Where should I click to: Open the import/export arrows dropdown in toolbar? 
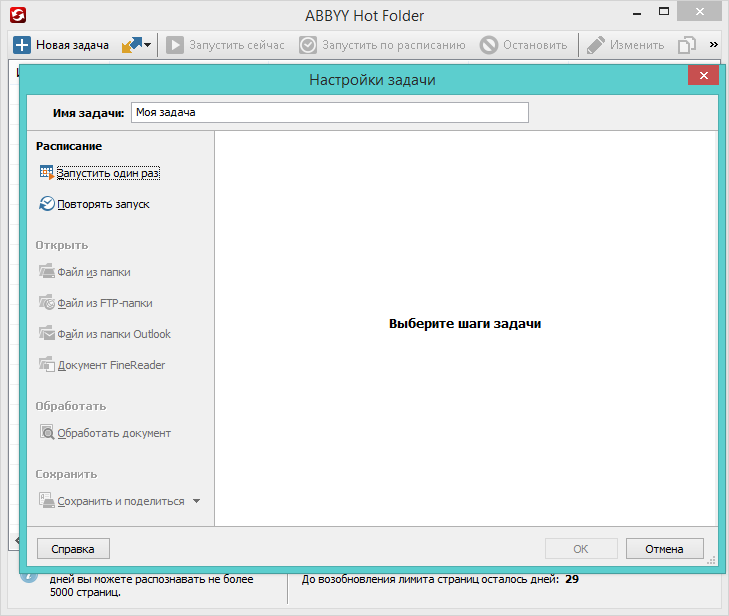point(136,45)
